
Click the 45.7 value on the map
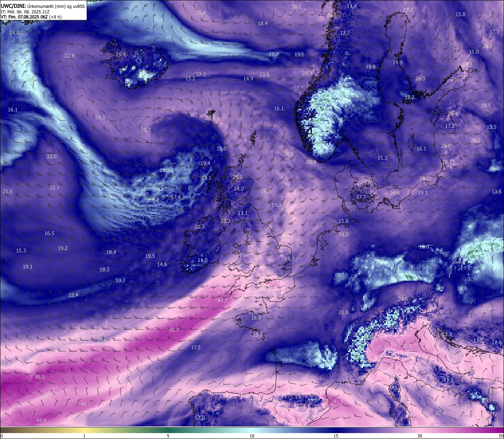(174, 330)
